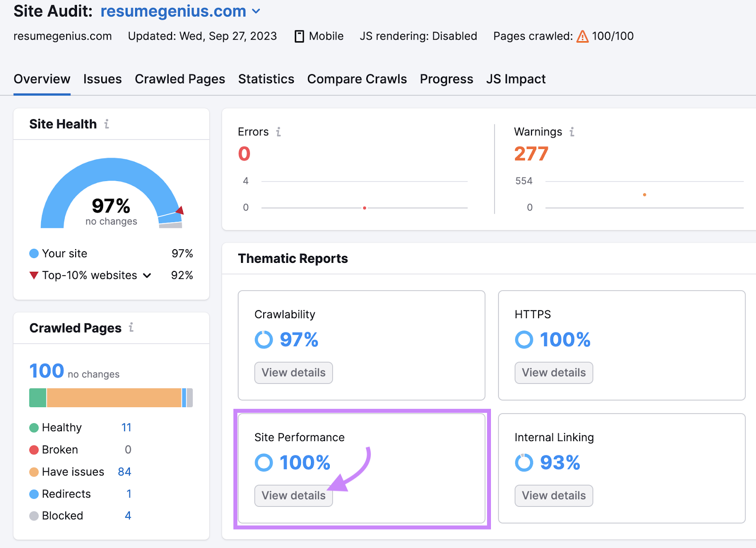Click the green Healthy legend dot
This screenshot has width=756, height=548.
(x=34, y=428)
